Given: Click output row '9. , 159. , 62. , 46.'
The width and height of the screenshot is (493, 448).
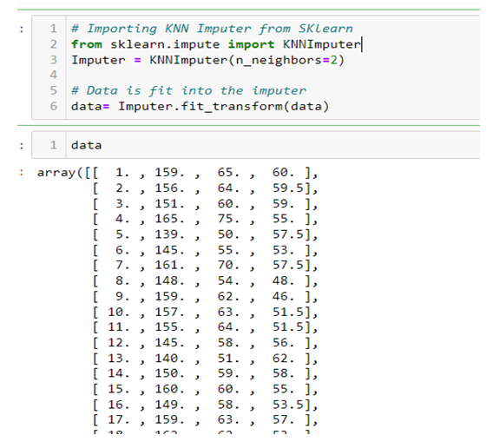Looking at the screenshot, I should (x=205, y=296).
